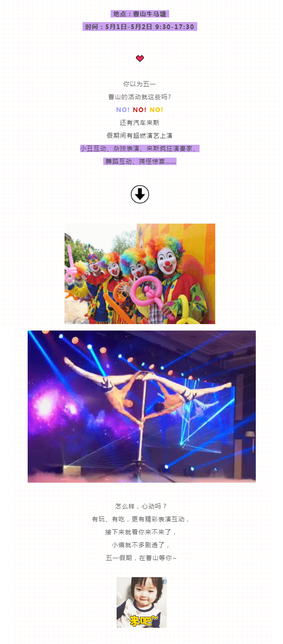This screenshot has height=644, width=283.
Task: Open the acrobat pole performance image
Action: tap(141, 407)
